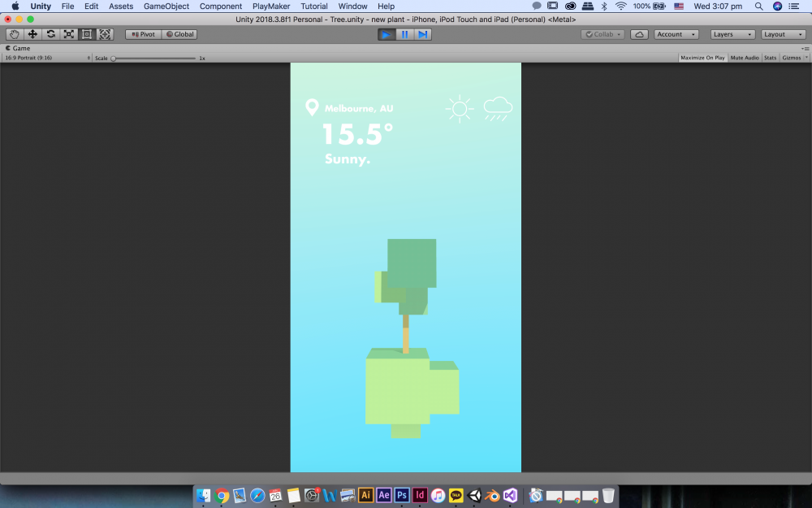Click the sun weather icon
812x508 pixels.
pos(460,109)
